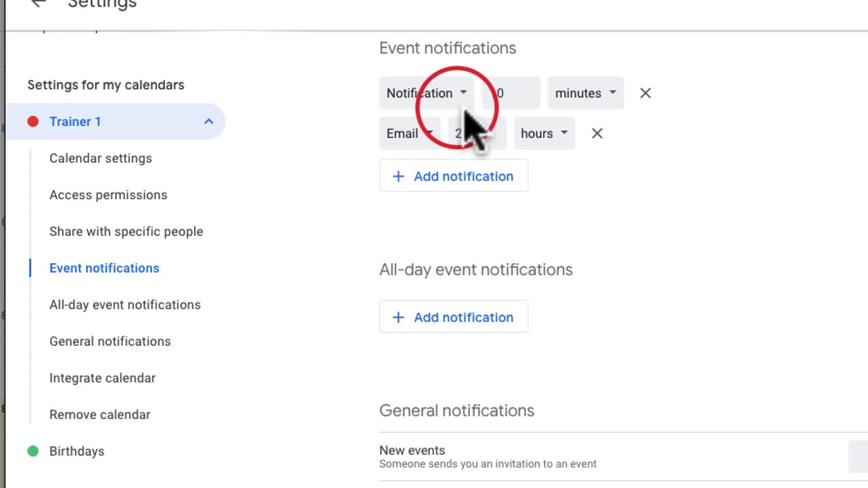
Task: Click 'Someone sends you an invitation' description
Action: click(x=488, y=464)
